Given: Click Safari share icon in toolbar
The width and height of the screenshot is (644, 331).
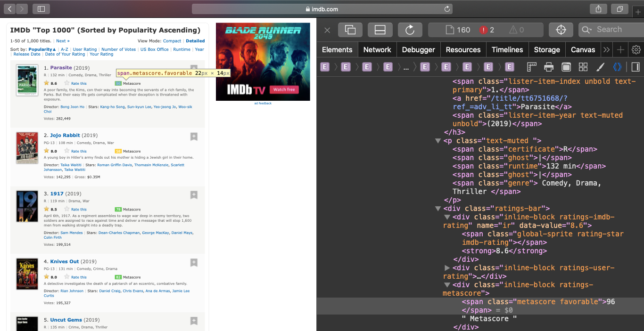Looking at the screenshot, I should point(598,9).
